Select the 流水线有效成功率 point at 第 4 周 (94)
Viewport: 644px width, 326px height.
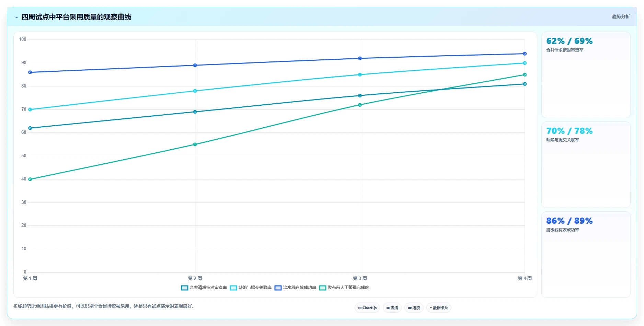[525, 54]
